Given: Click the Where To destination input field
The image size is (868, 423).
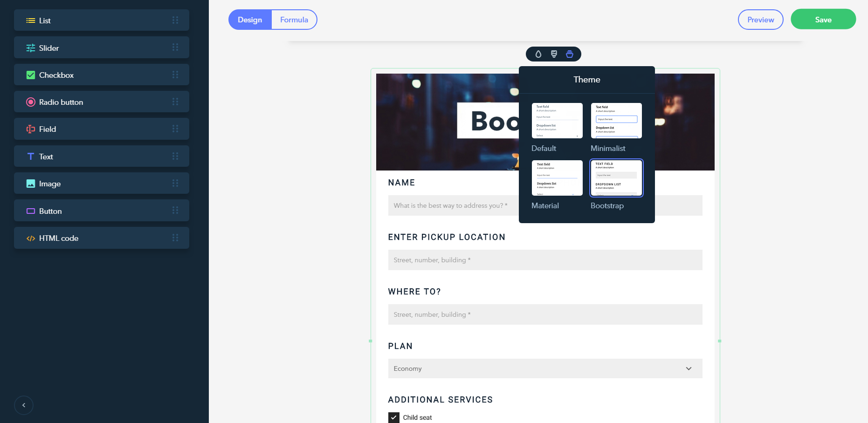Looking at the screenshot, I should [545, 314].
